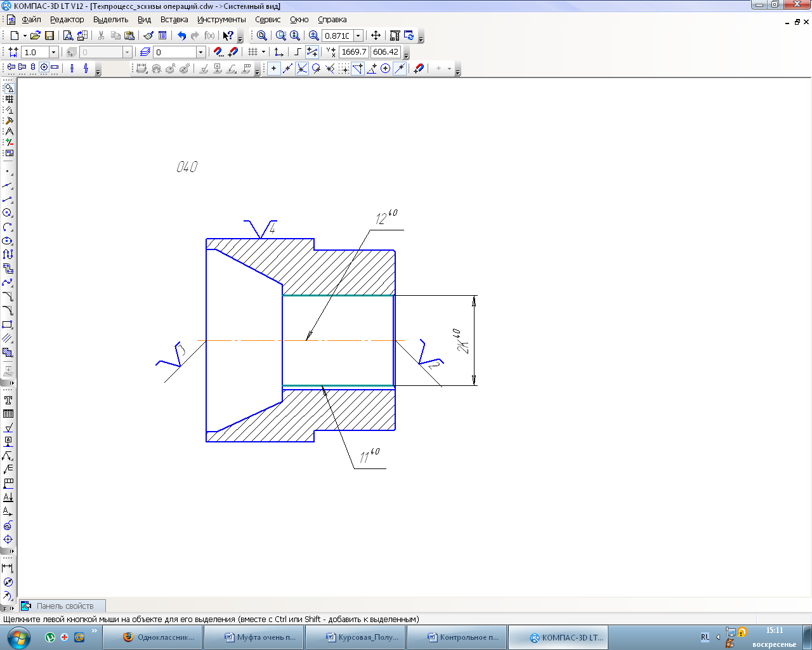Screen dimensions: 812x650
Task: Toggle the nearest point snap
Action: (x=274, y=69)
